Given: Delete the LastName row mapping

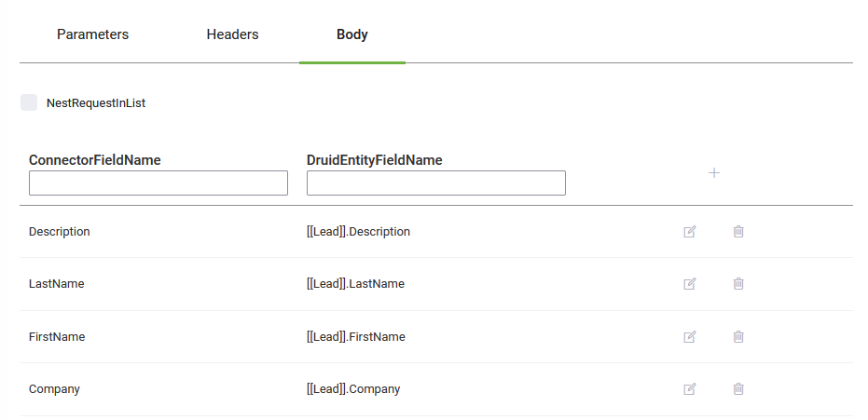Looking at the screenshot, I should coord(738,284).
